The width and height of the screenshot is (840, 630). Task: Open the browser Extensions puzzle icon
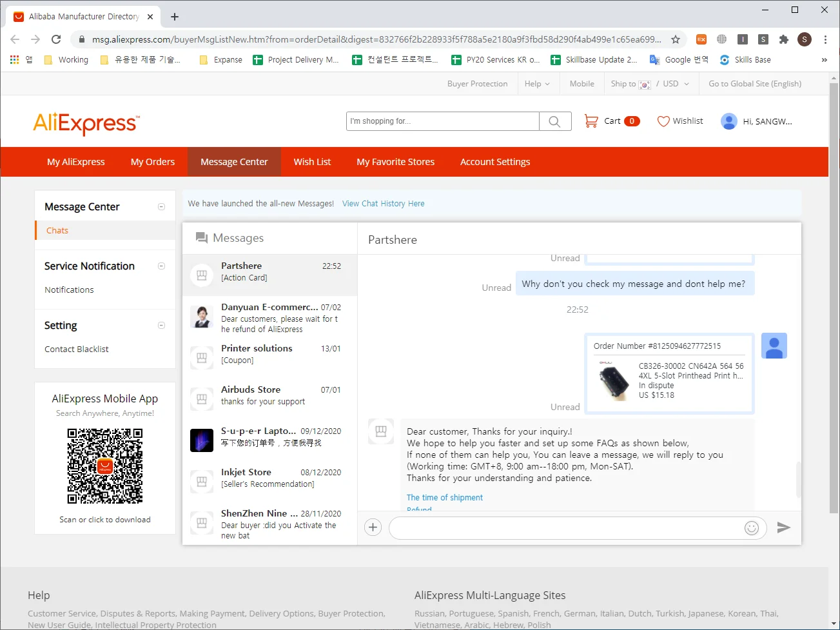pyautogui.click(x=784, y=39)
